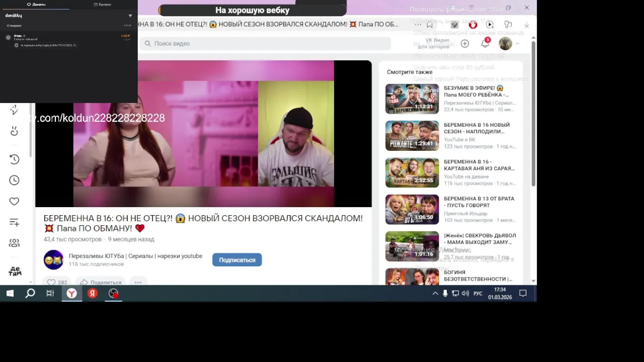Open title БЕРЕМЕННА В 16 НОВЫЙ СЕЗОН - НАПЛОДИЛИ
This screenshot has height=362, width=644.
(x=476, y=128)
